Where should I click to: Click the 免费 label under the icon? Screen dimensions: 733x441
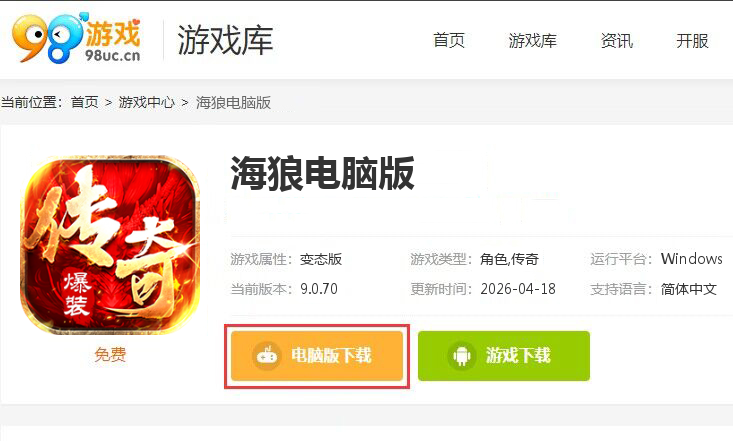click(110, 354)
